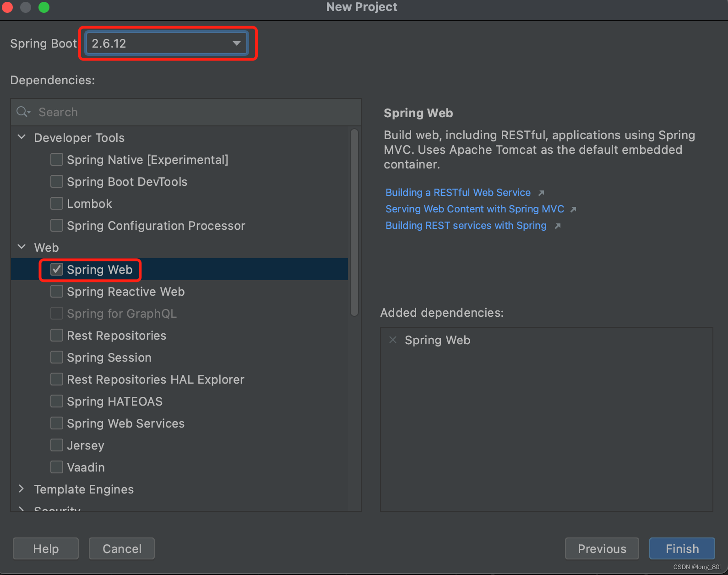Click the red close window button
728x575 pixels.
click(7, 7)
